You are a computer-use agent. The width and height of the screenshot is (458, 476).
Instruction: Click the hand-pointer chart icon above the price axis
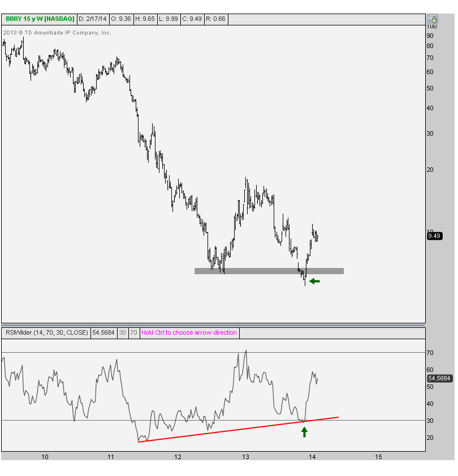click(x=433, y=19)
